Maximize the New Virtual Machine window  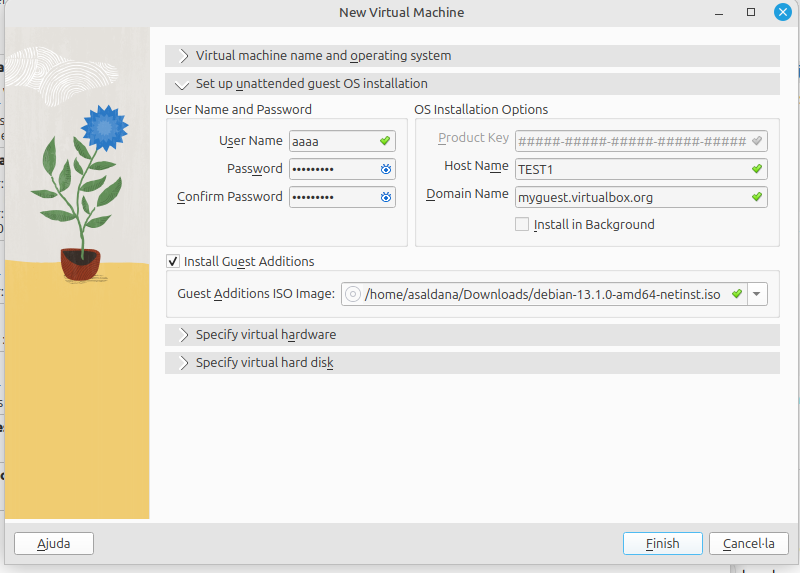751,12
